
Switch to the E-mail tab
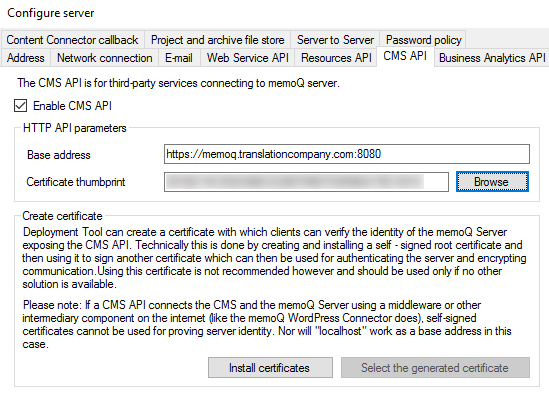[179, 58]
